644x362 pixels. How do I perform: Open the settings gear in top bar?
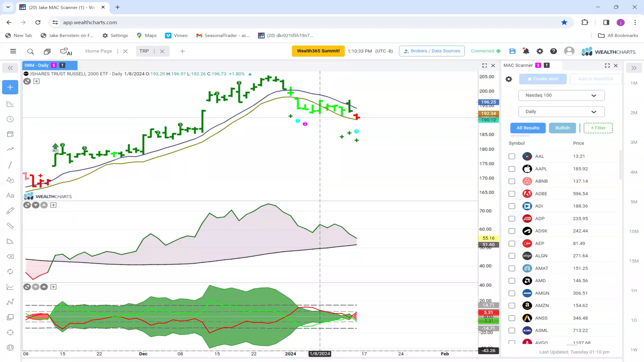click(x=540, y=51)
